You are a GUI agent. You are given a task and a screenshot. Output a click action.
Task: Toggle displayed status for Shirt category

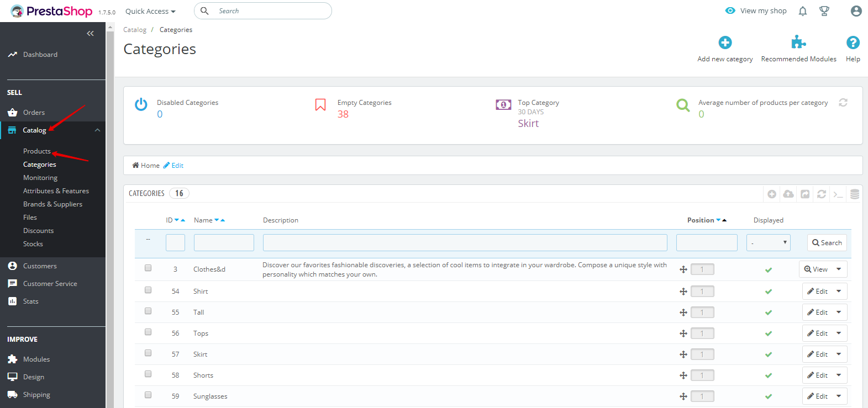(x=769, y=292)
